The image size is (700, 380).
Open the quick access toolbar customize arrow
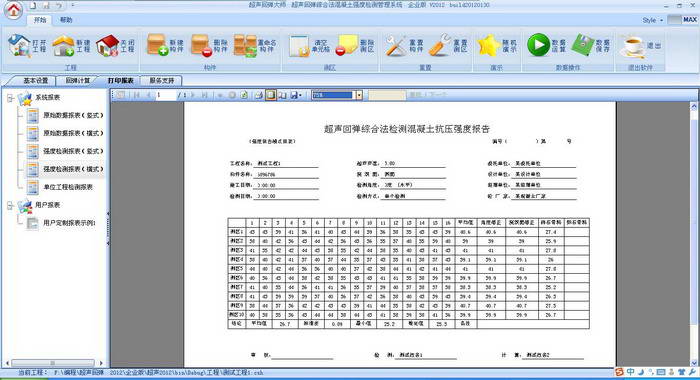73,5
